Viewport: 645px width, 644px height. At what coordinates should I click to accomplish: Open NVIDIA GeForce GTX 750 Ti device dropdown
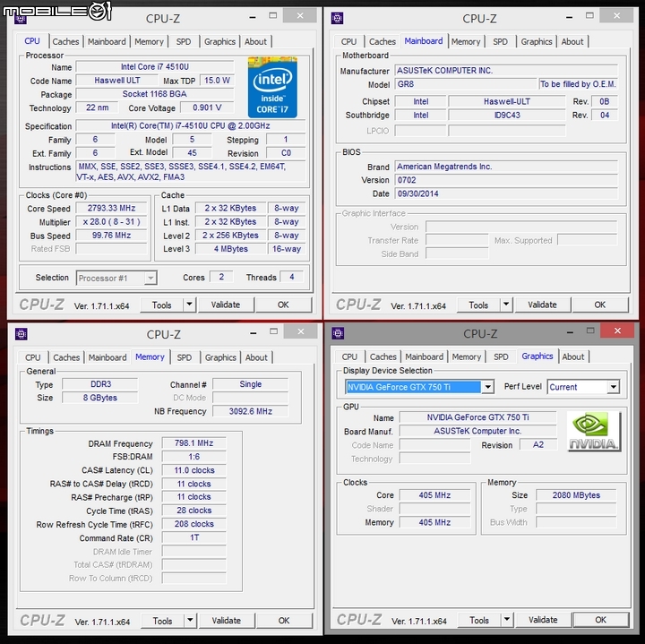488,387
